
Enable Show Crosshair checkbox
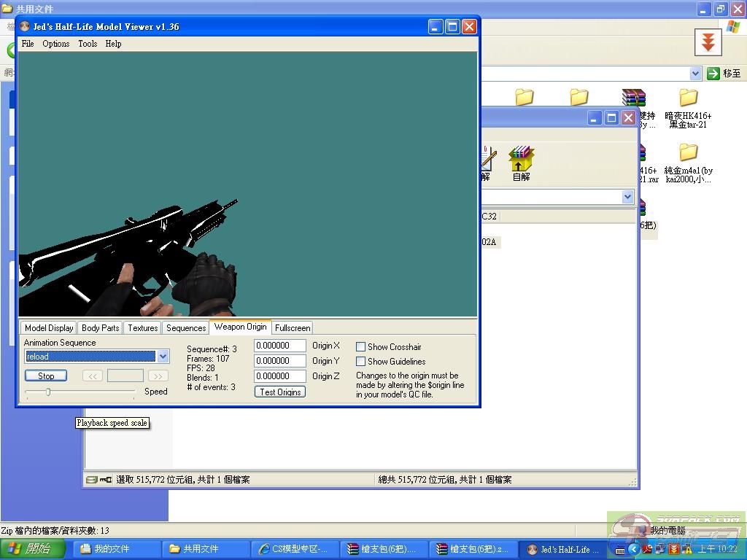(x=360, y=347)
